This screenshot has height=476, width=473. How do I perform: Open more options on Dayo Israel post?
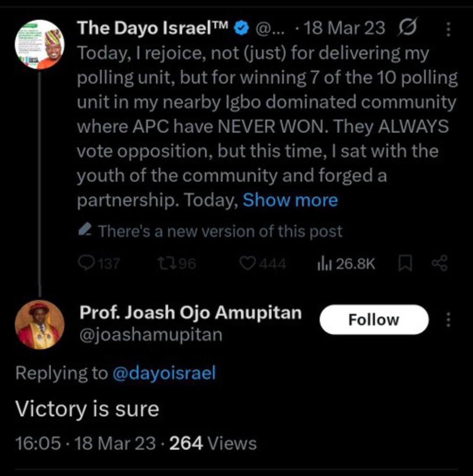(448, 29)
